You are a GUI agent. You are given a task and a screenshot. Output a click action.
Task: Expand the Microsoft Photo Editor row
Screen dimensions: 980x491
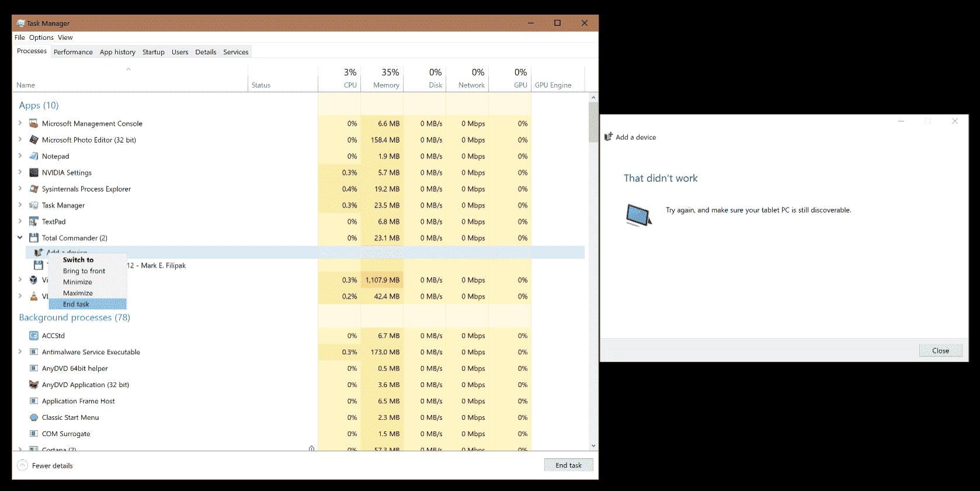(20, 140)
